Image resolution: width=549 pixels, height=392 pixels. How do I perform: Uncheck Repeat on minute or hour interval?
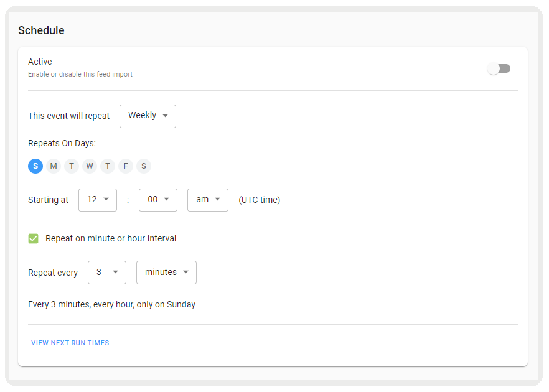coord(33,239)
